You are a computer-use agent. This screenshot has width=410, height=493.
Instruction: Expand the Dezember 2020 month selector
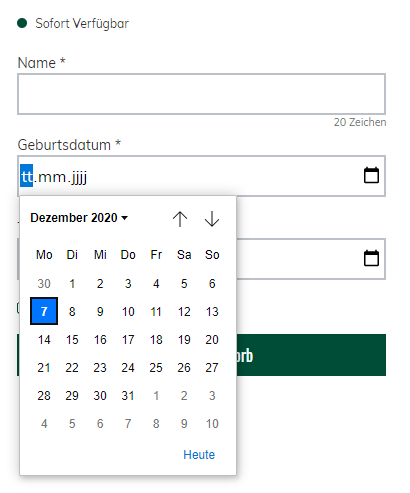click(79, 218)
